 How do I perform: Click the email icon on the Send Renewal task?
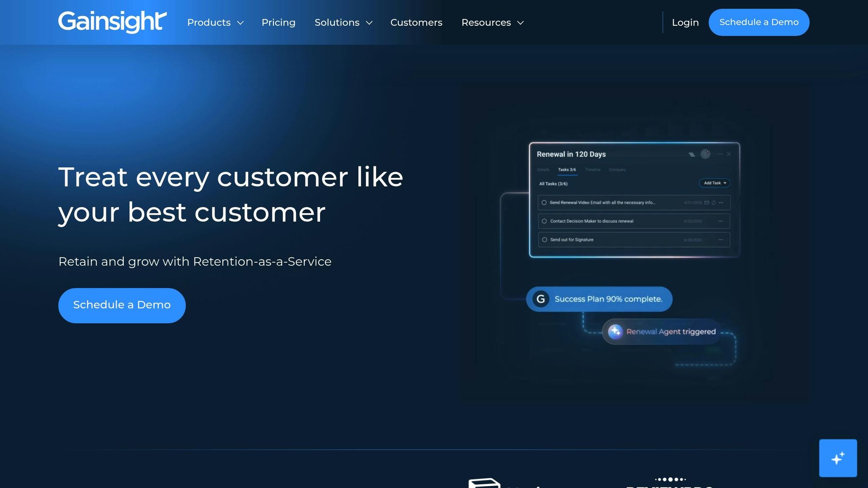[x=707, y=202]
